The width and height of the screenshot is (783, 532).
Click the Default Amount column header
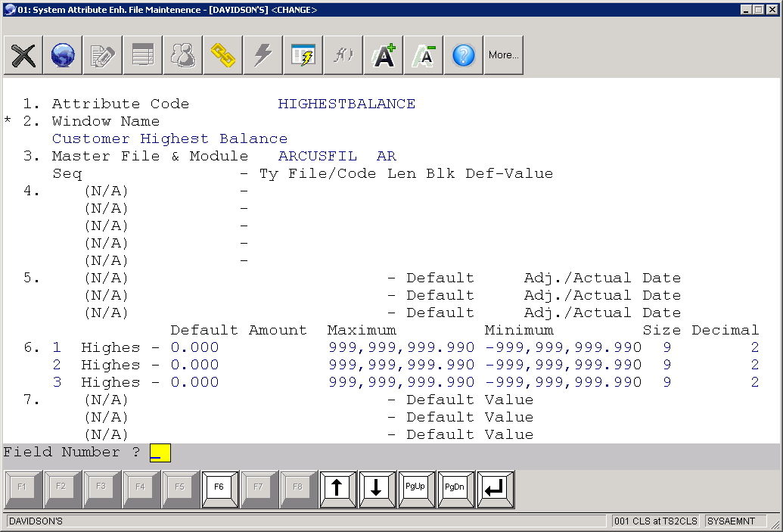[x=239, y=330]
